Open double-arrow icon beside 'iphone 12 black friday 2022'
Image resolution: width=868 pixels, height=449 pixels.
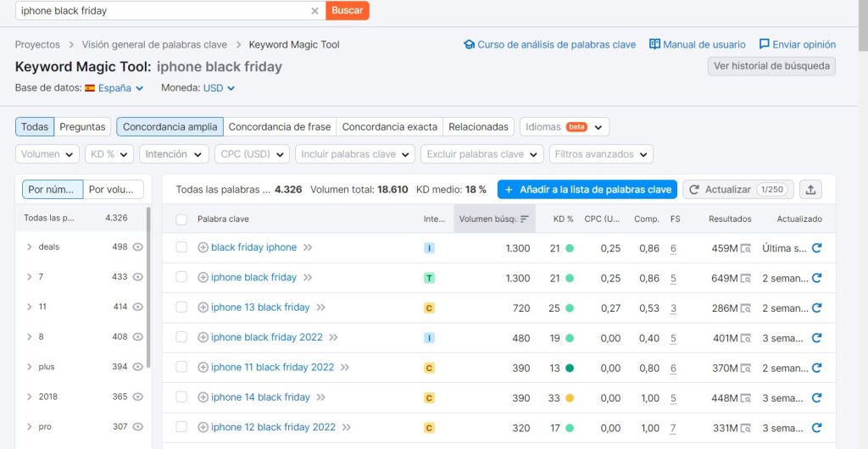pyautogui.click(x=347, y=427)
